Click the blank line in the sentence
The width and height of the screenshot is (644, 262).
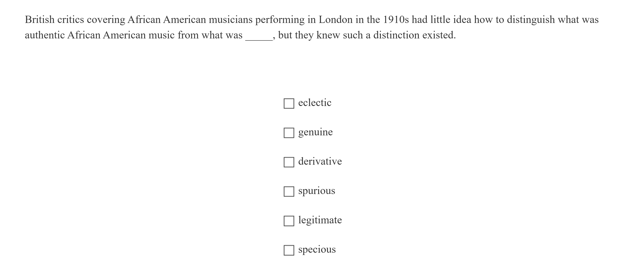(259, 38)
